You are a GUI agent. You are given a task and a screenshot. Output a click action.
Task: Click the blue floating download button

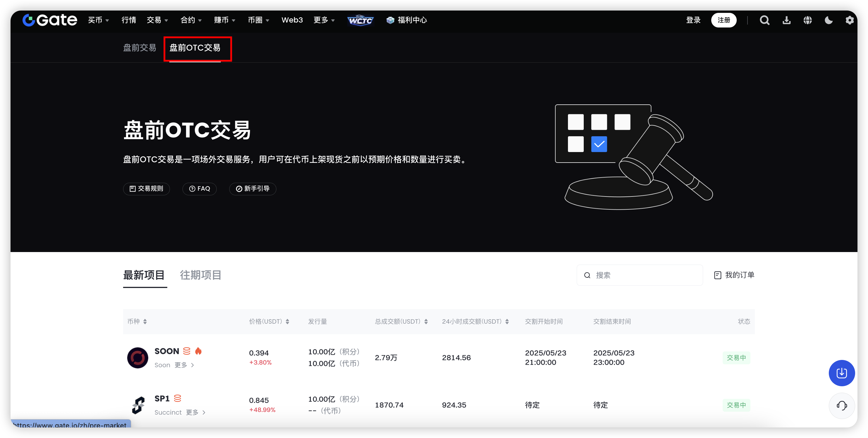click(841, 373)
